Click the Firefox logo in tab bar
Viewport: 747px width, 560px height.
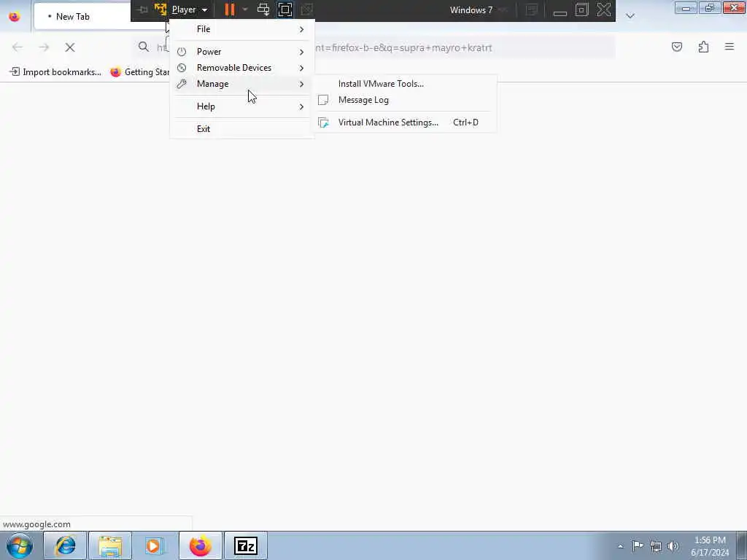pos(15,17)
